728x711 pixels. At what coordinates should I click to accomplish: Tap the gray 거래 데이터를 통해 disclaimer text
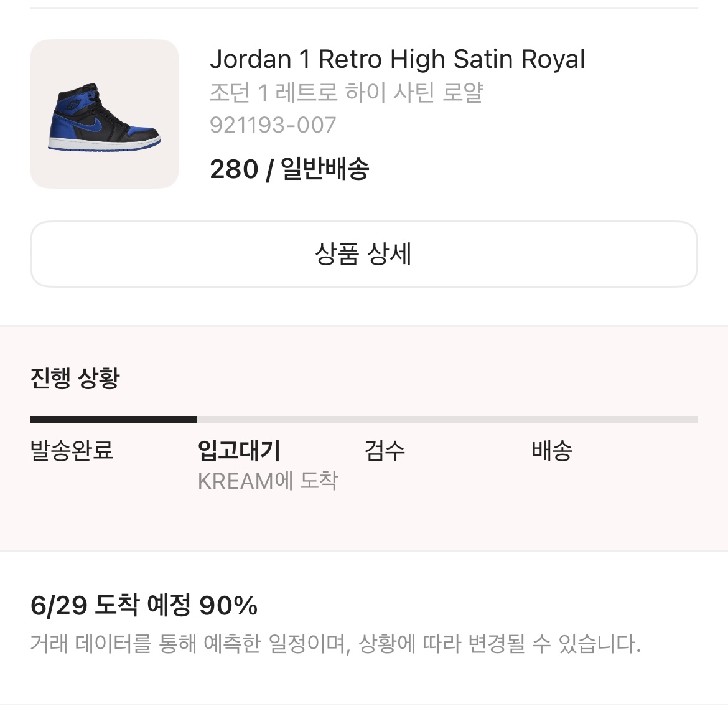[335, 643]
